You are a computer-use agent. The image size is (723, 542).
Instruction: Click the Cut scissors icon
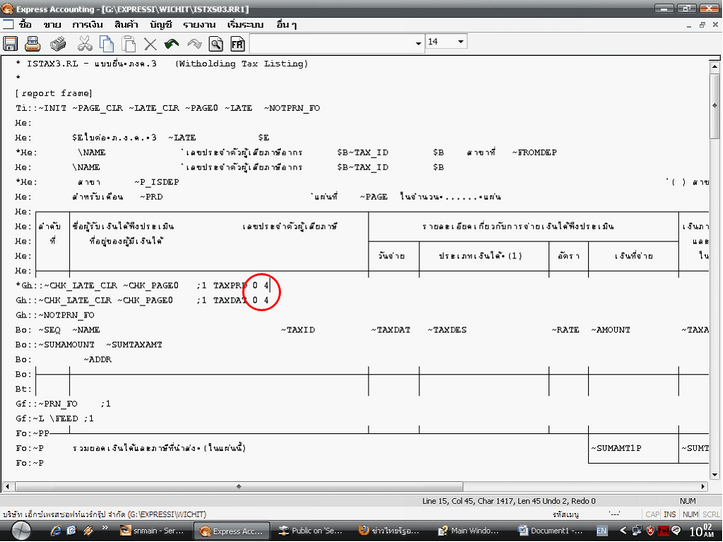point(84,44)
